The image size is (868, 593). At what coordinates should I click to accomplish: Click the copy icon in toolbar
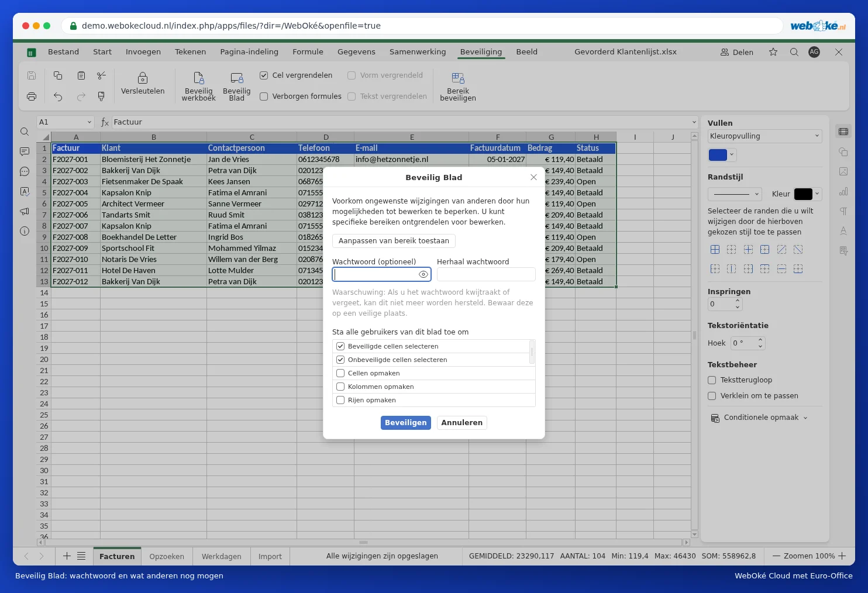point(58,75)
